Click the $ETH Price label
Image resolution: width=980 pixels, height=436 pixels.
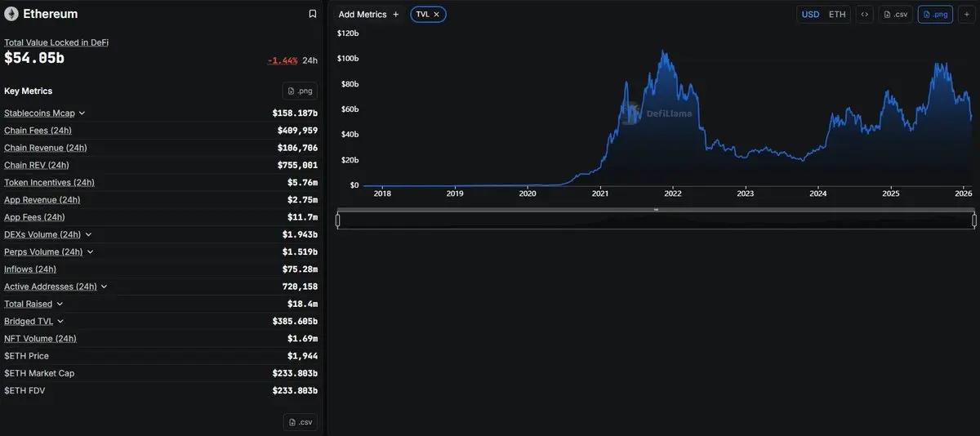coord(26,356)
